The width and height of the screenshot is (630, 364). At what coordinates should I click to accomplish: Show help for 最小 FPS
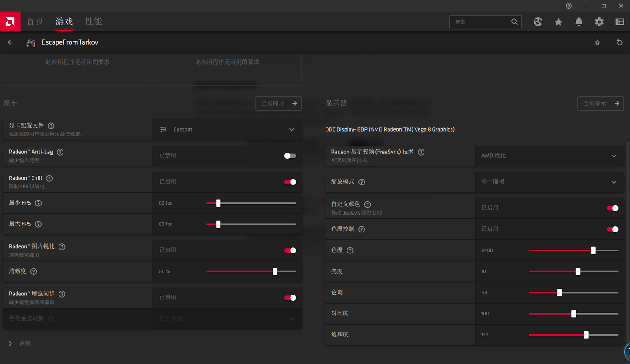(38, 203)
